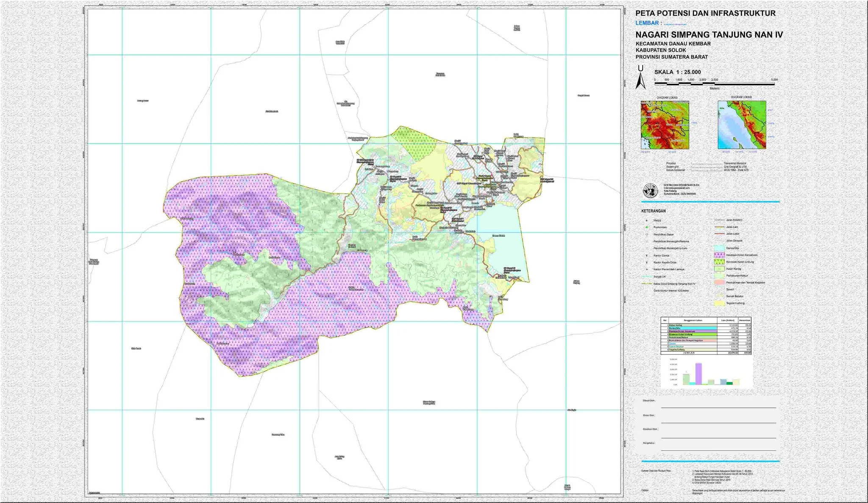The width and height of the screenshot is (868, 503).
Task: Select the Danau/Situ cyan color box
Action: 719,248
